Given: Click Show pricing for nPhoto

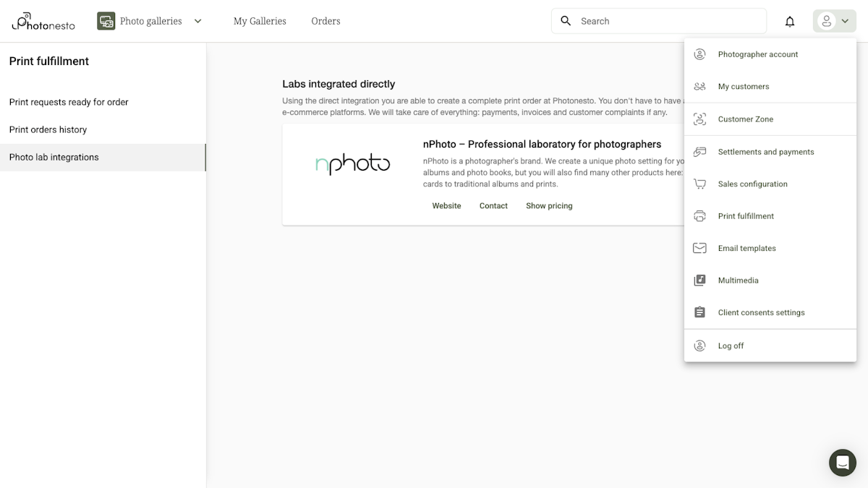Looking at the screenshot, I should coord(549,205).
